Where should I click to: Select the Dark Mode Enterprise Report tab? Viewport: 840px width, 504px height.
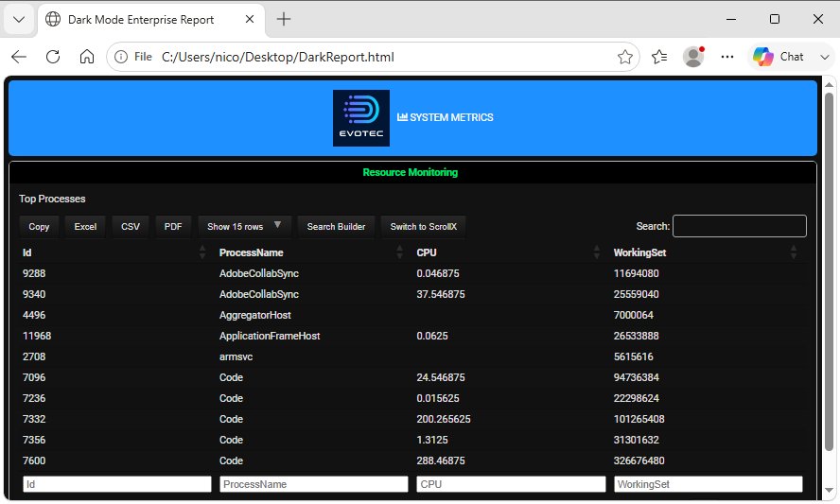click(150, 20)
